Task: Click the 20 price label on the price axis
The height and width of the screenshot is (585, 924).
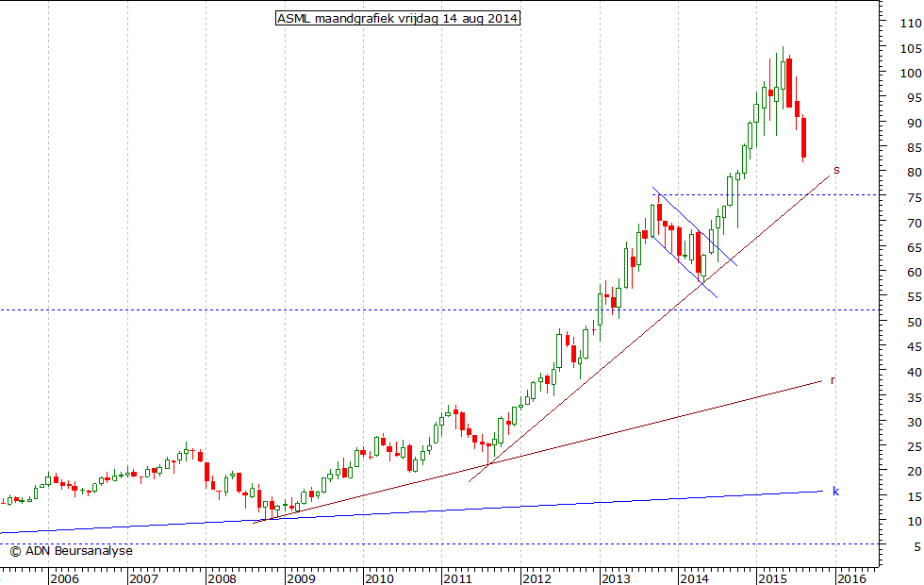Action: pos(915,472)
